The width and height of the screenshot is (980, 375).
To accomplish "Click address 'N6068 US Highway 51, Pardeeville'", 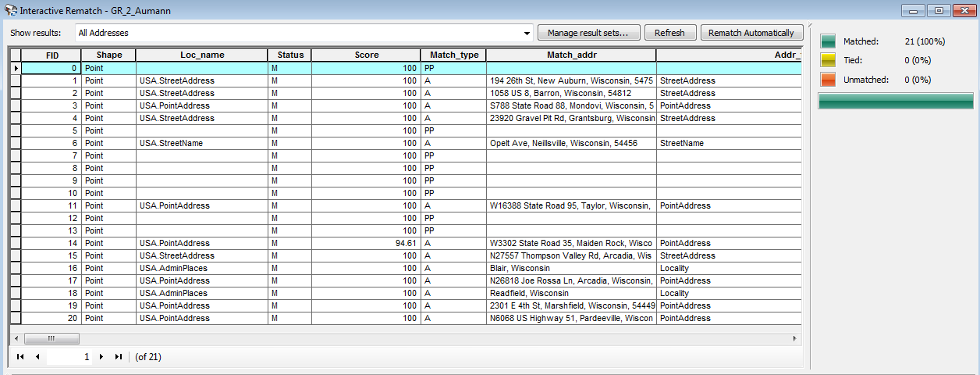I will [x=571, y=318].
